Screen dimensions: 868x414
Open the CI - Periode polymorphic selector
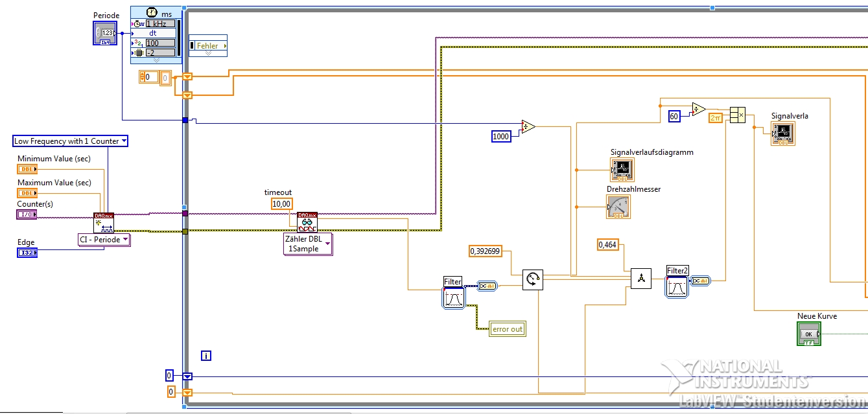click(104, 240)
